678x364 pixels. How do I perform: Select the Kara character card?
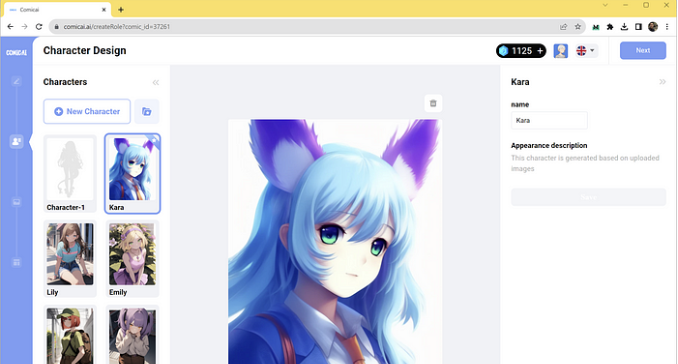pos(132,174)
